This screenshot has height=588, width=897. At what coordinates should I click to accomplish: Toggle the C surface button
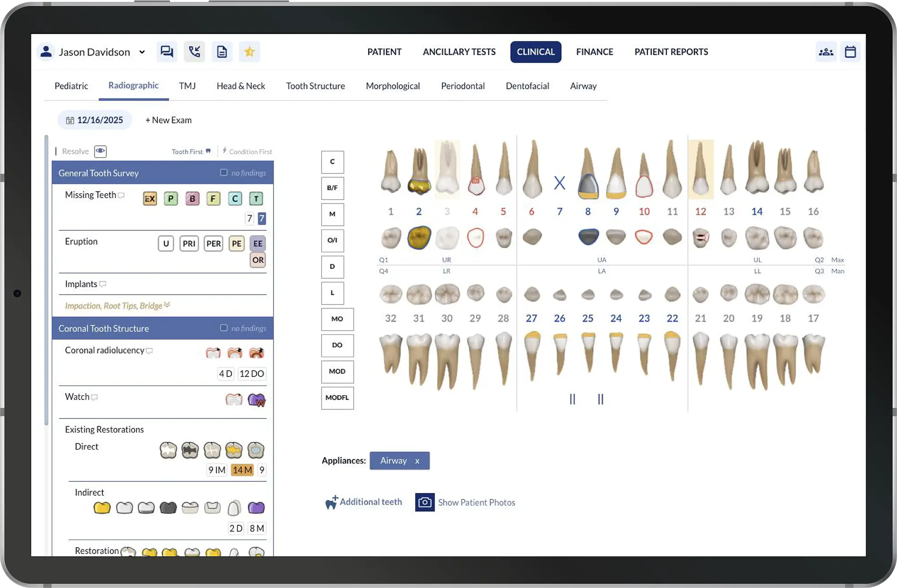point(332,162)
